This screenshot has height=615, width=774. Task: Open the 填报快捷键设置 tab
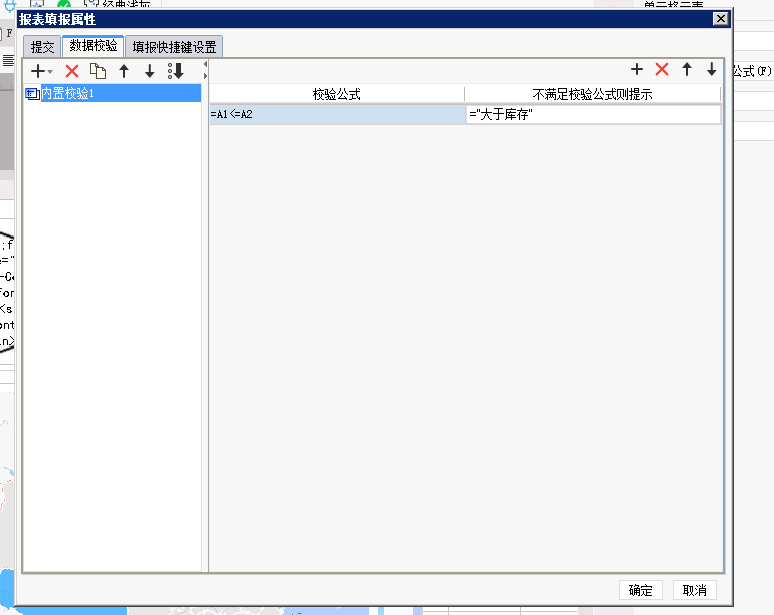click(174, 47)
